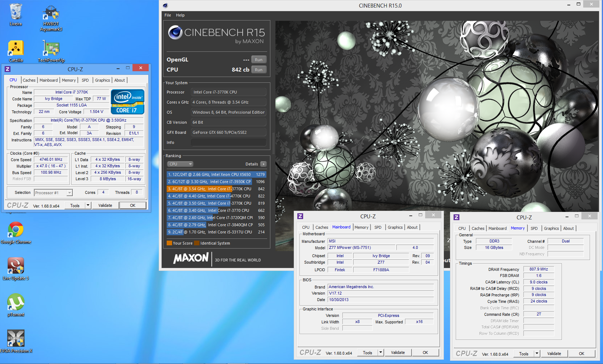Select ranking row Intel Core i7-3840QM
This screenshot has height=364, width=603.
216,225
